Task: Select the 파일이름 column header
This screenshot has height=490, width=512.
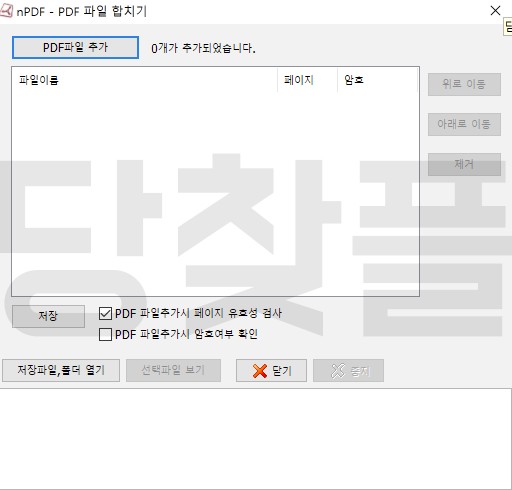Action: tap(144, 80)
